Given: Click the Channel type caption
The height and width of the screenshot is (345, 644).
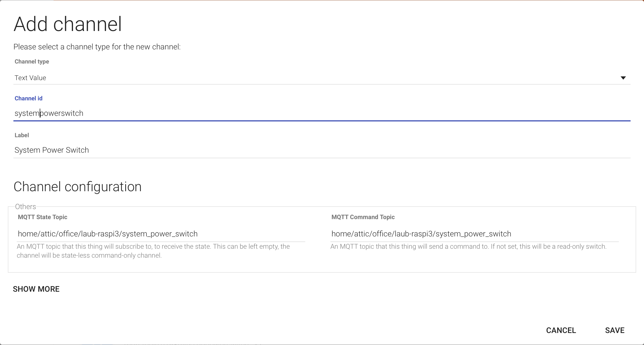Looking at the screenshot, I should tap(32, 61).
